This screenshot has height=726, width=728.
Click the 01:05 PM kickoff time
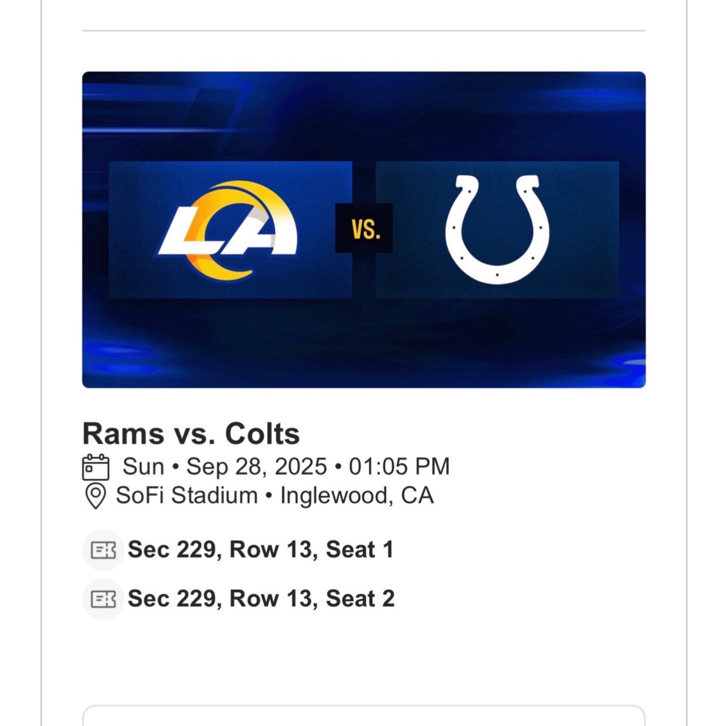pyautogui.click(x=399, y=467)
